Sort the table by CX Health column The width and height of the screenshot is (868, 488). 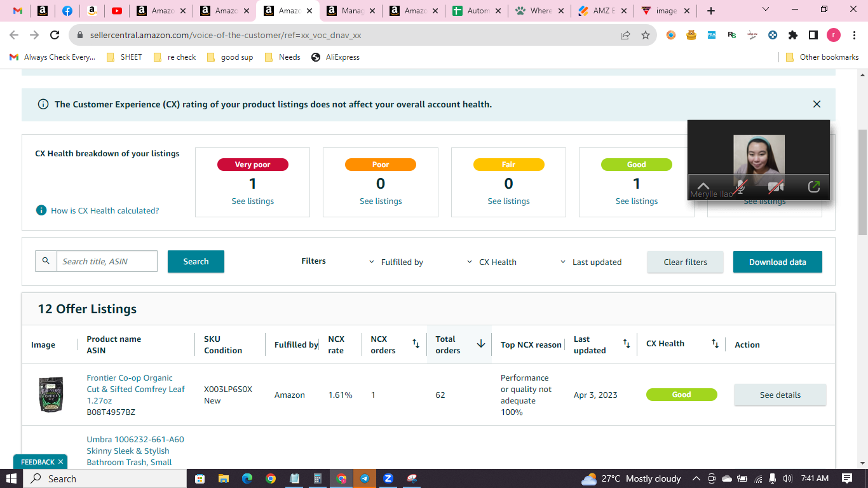(715, 344)
